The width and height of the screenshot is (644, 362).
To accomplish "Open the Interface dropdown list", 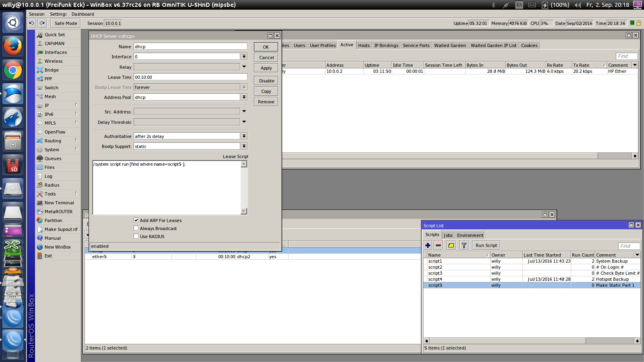I will point(244,57).
